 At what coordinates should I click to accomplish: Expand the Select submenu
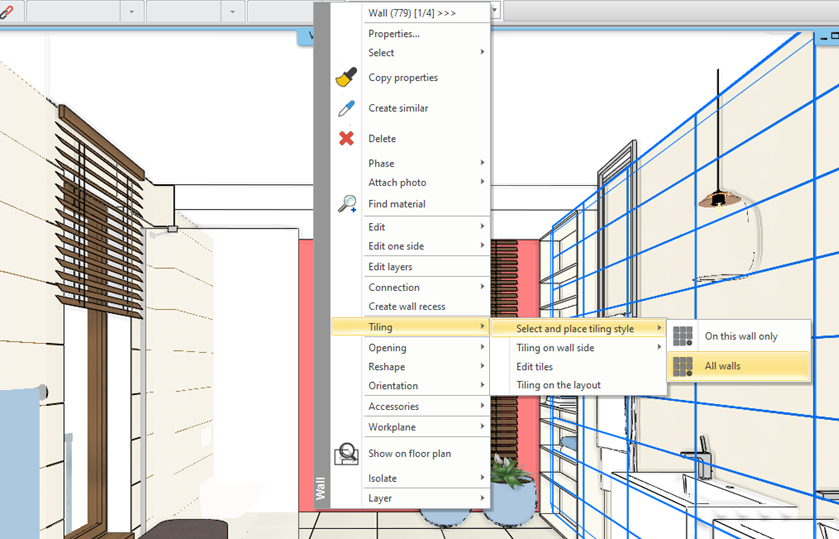(x=426, y=52)
